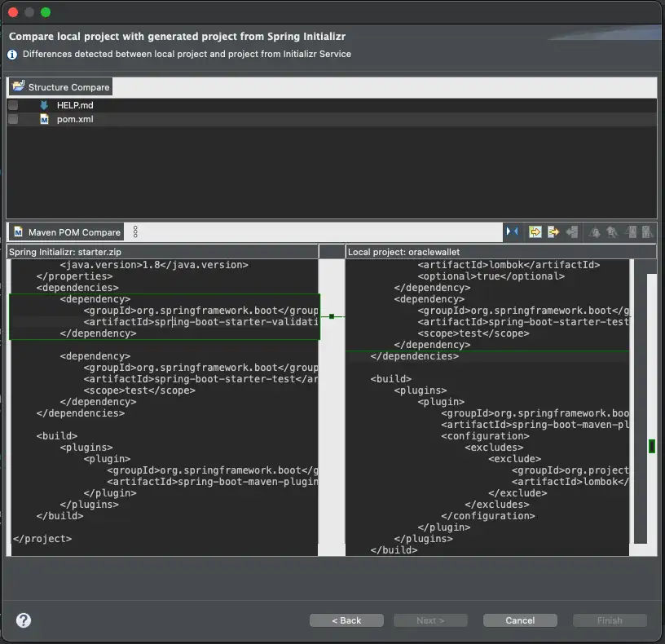
Task: Click the pom.xml Maven file icon
Action: coord(44,119)
